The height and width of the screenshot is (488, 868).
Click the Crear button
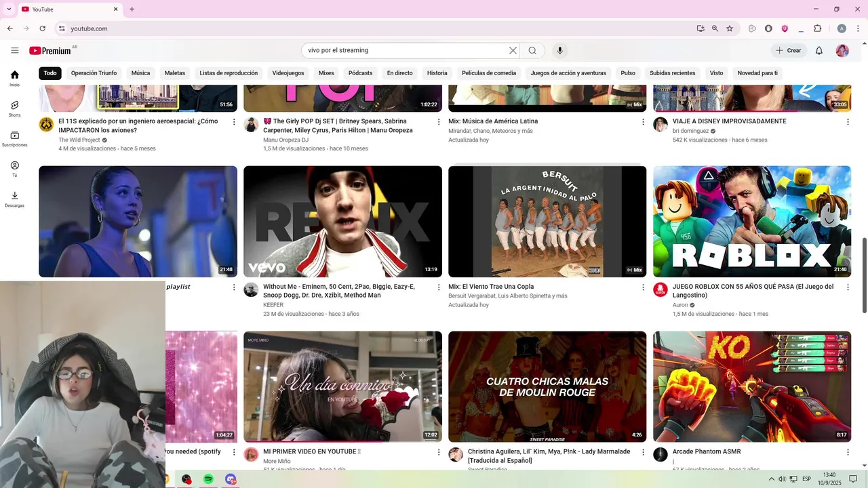coord(789,50)
